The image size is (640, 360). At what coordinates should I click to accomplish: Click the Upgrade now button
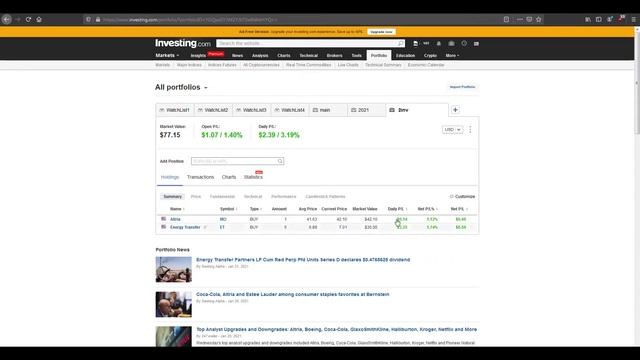click(381, 32)
